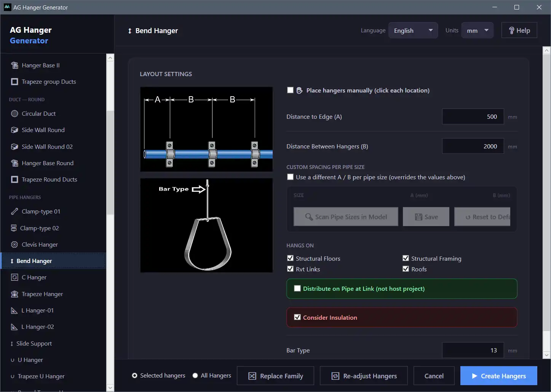551x392 pixels.
Task: Enable Place hangers manually checkbox
Action: [290, 90]
